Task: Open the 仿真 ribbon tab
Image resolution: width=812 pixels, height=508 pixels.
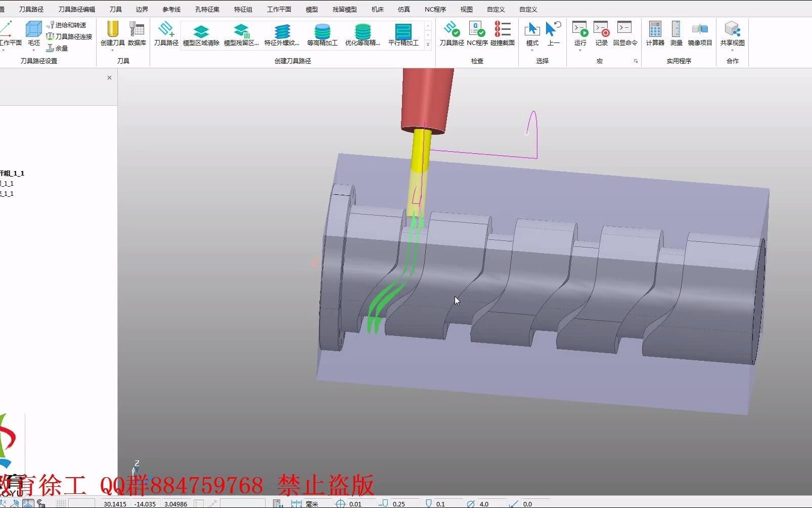Action: click(x=403, y=9)
